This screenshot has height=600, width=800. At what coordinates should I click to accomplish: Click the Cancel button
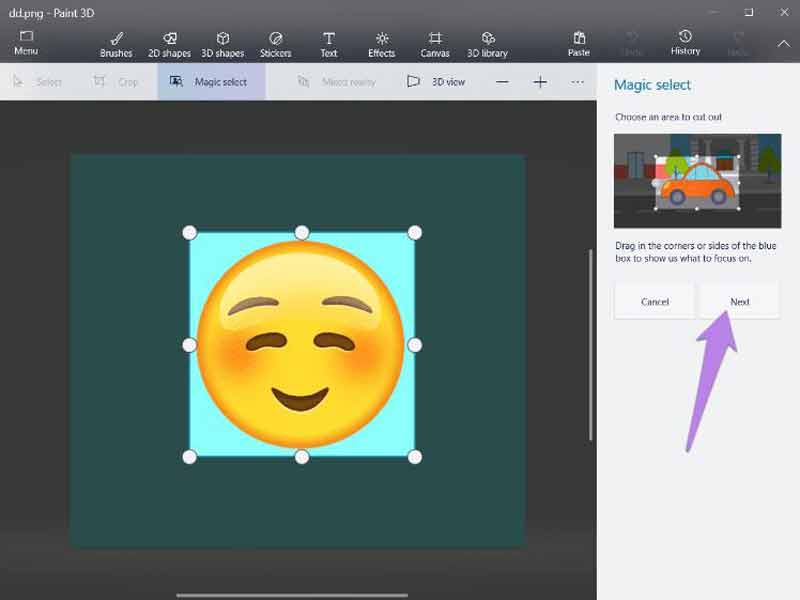(654, 301)
